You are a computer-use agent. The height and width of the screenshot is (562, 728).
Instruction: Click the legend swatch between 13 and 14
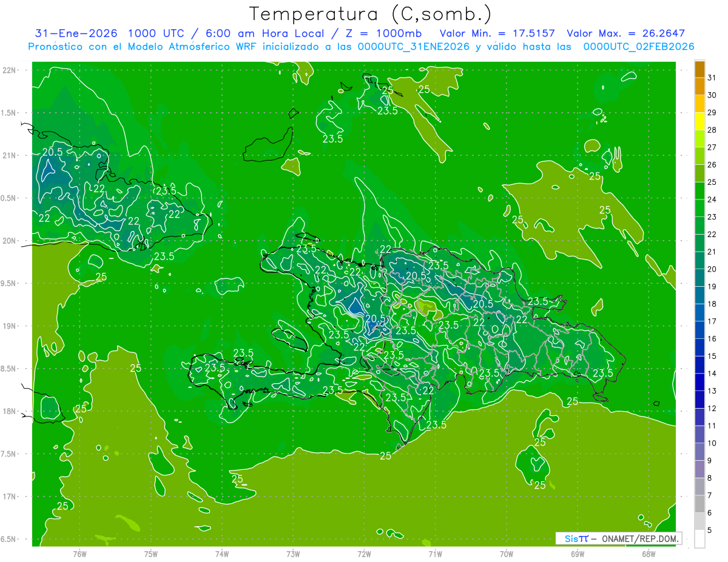pyautogui.click(x=699, y=383)
